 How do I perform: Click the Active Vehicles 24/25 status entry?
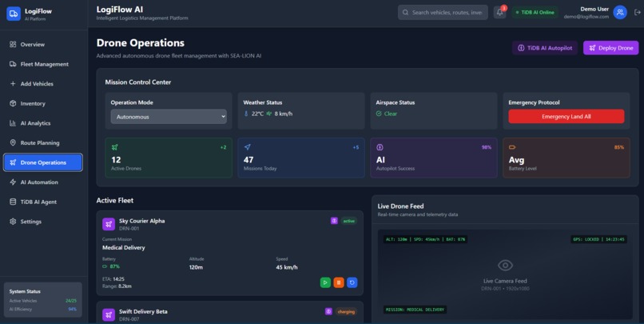tap(42, 301)
